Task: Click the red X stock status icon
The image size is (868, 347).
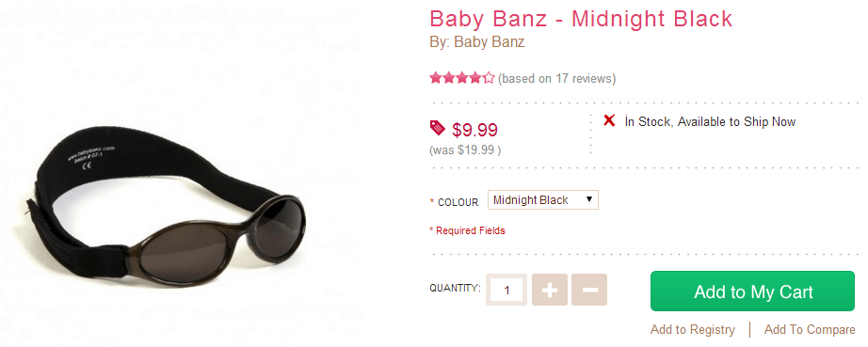Action: coord(609,120)
